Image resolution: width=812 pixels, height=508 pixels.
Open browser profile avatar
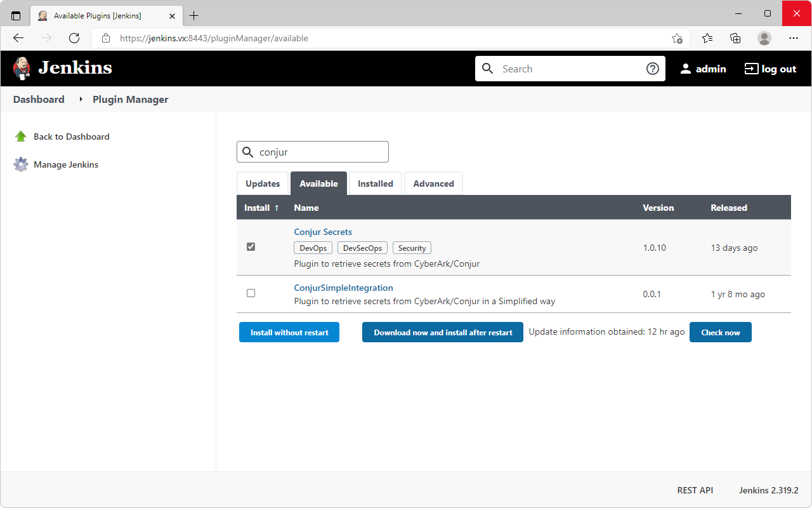tap(764, 38)
